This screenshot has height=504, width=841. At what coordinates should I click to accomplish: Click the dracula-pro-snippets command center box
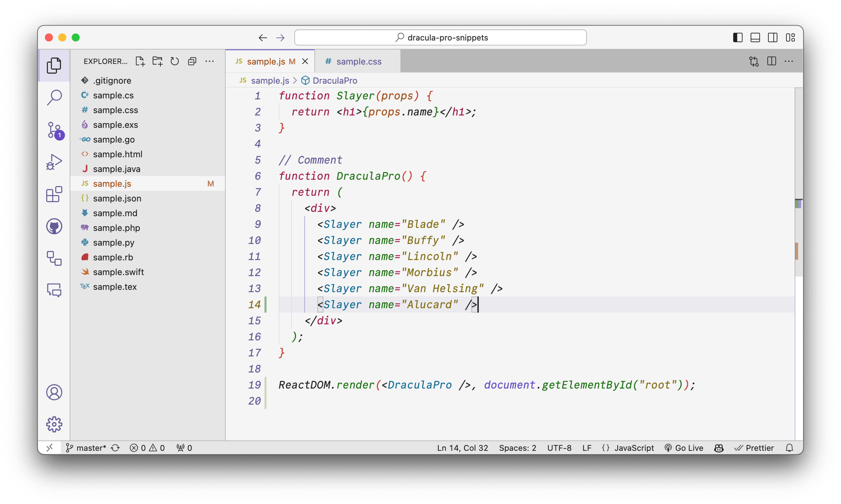tap(440, 37)
